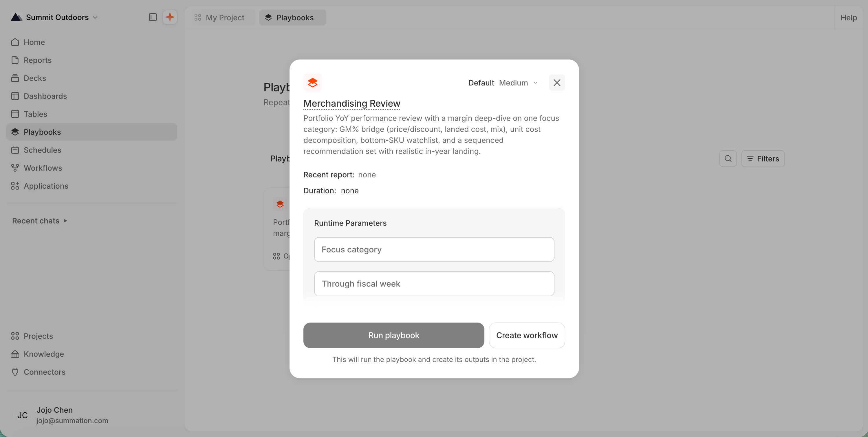Viewport: 868px width, 437px height.
Task: Navigate to Tables in the sidebar
Action: (x=92, y=114)
